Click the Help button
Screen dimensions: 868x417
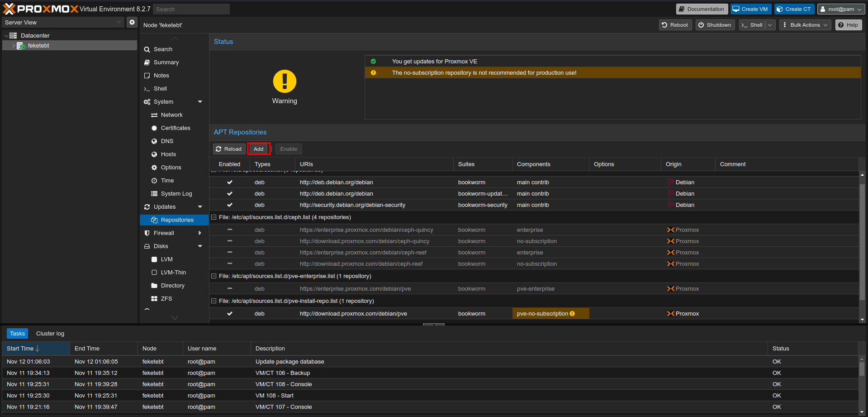pos(849,25)
